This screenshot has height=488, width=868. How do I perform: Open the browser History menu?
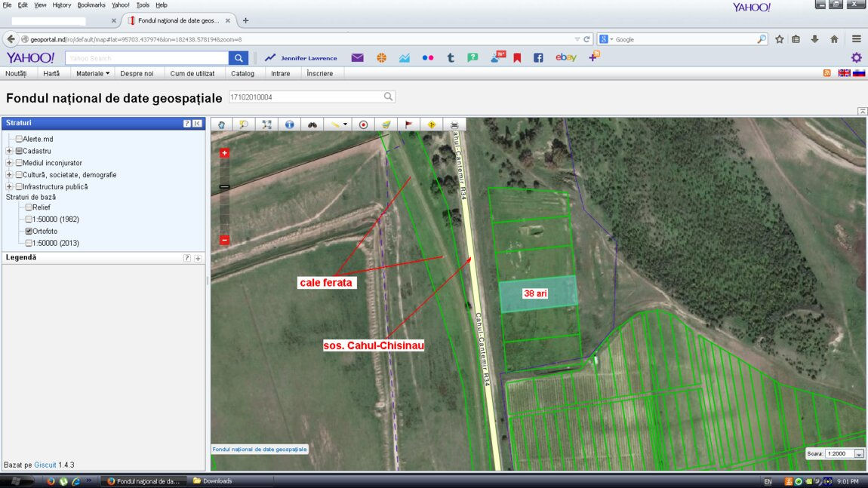[x=61, y=5]
